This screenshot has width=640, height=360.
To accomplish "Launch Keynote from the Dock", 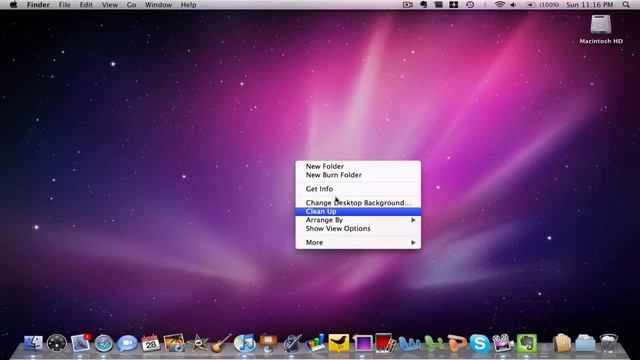I will click(x=268, y=343).
